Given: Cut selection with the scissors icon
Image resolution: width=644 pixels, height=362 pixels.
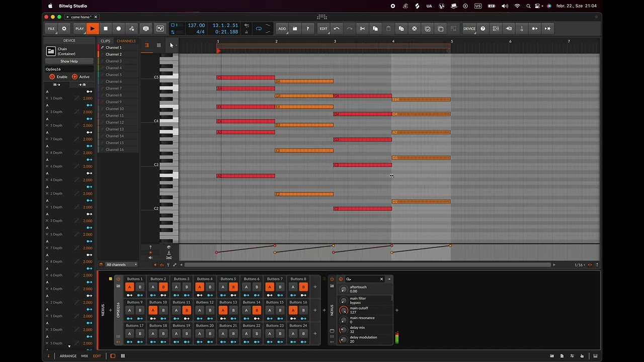Looking at the screenshot, I should [362, 29].
